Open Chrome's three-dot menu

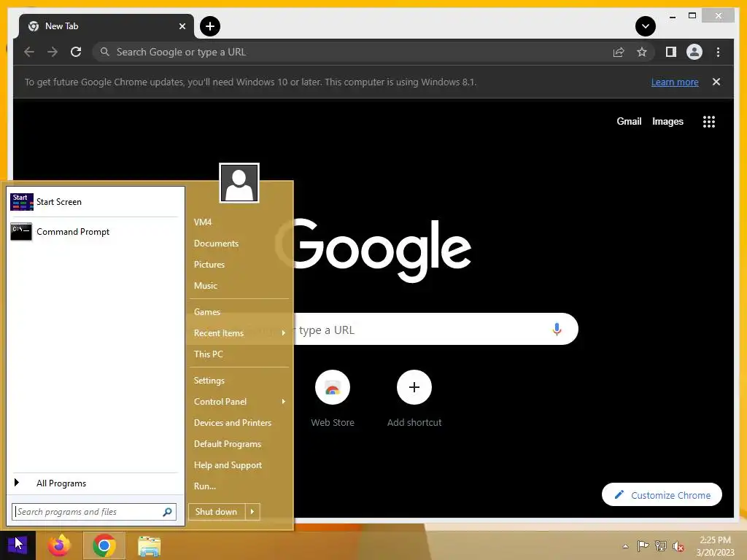pos(718,52)
